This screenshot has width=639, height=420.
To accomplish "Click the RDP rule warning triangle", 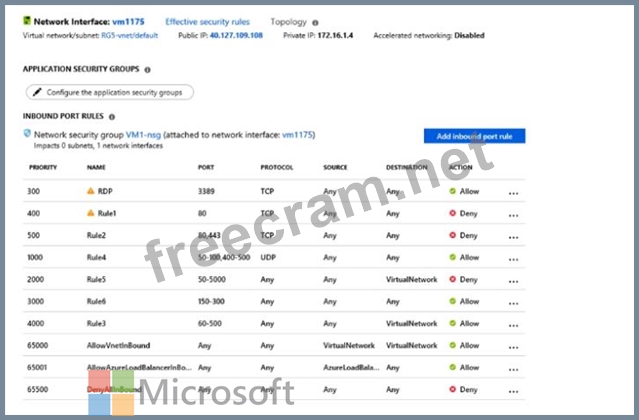I will pyautogui.click(x=90, y=191).
